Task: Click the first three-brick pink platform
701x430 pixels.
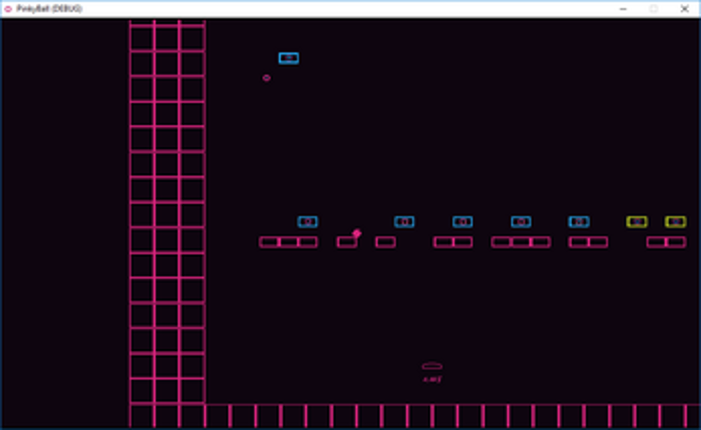Action: [x=288, y=242]
